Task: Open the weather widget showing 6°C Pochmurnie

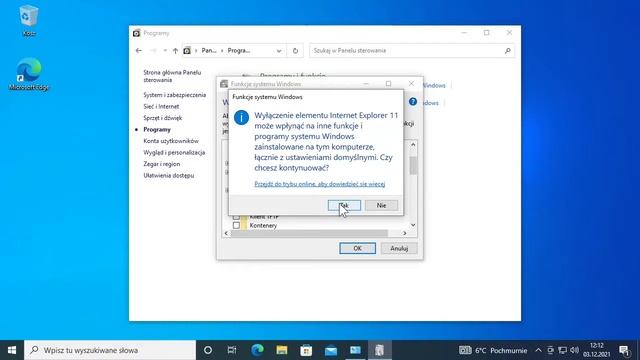Action: pos(493,350)
